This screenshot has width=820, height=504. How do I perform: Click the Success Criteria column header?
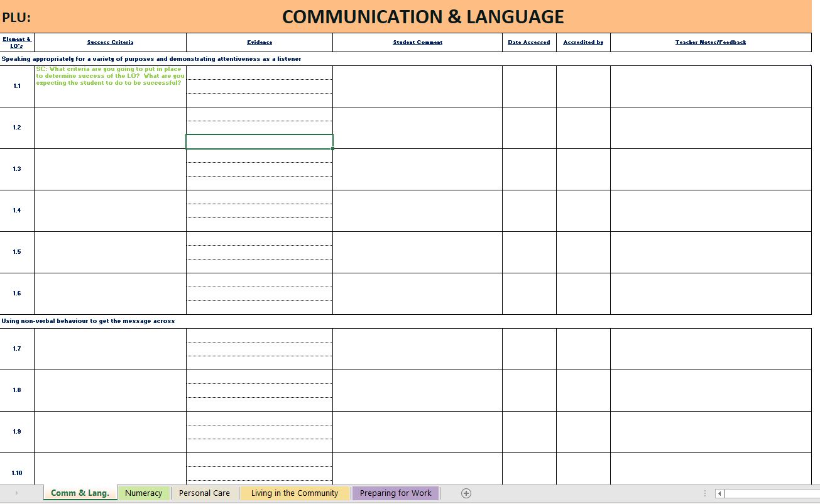click(110, 42)
